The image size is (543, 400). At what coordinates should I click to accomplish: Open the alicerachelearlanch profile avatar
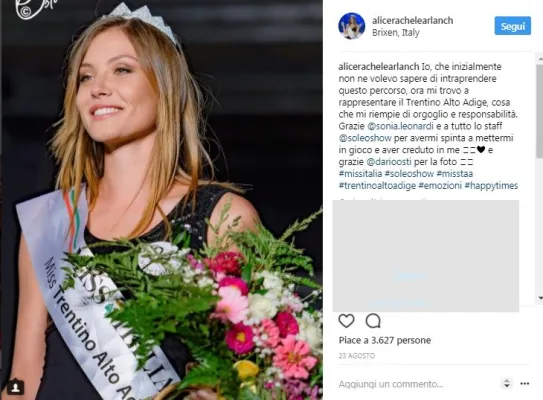coord(351,26)
